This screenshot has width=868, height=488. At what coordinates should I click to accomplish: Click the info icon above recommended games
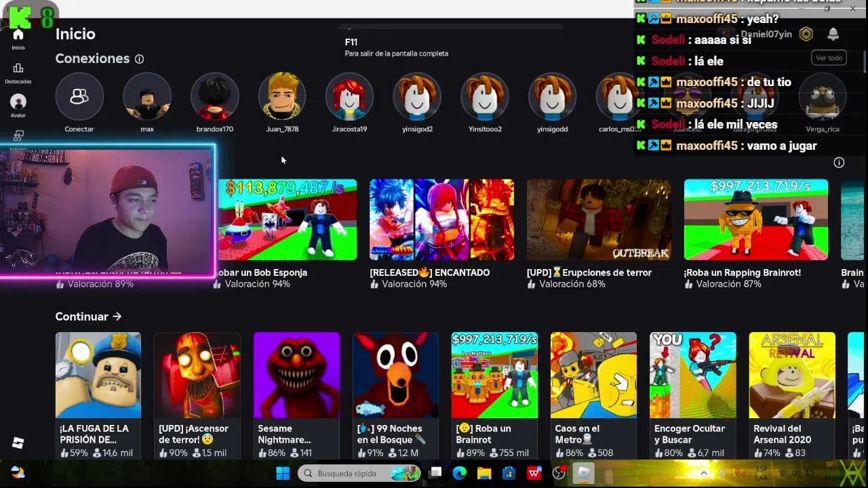point(839,163)
